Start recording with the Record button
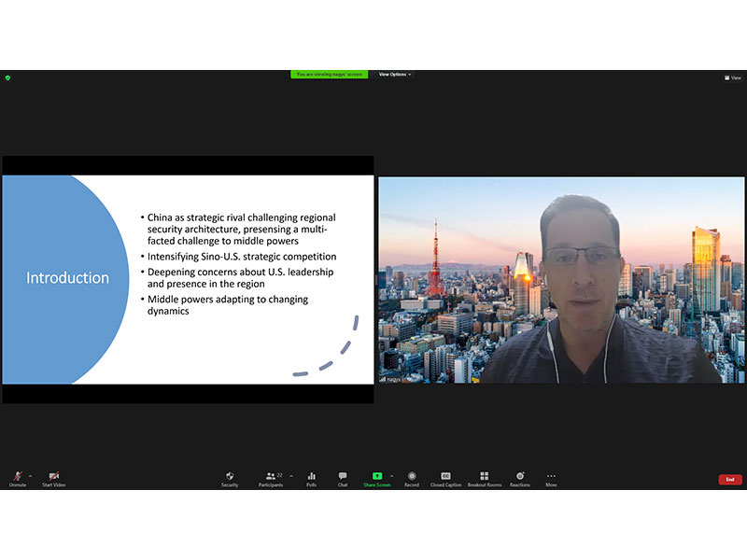 412,478
